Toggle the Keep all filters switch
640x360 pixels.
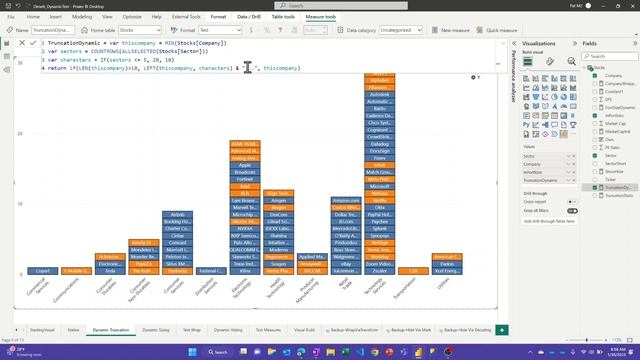(572, 211)
